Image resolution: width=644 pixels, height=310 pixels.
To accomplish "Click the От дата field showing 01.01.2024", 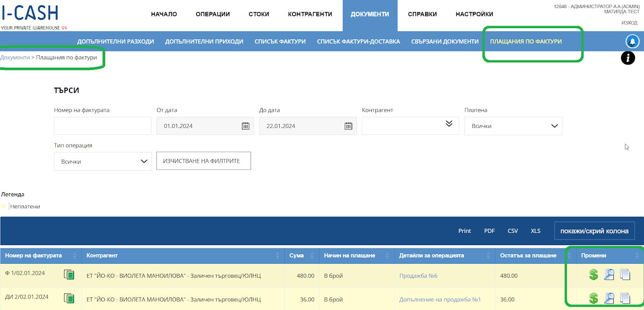I will tap(206, 126).
